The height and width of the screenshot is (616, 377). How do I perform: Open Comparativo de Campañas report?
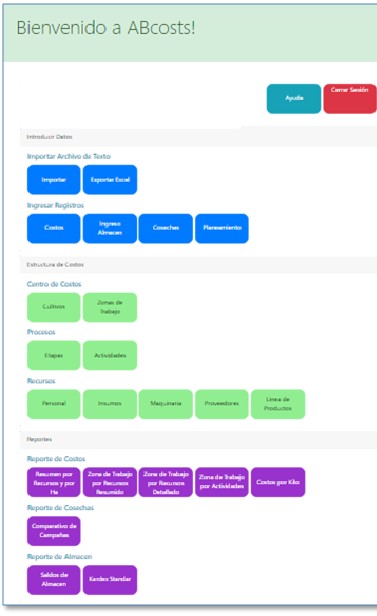53,531
